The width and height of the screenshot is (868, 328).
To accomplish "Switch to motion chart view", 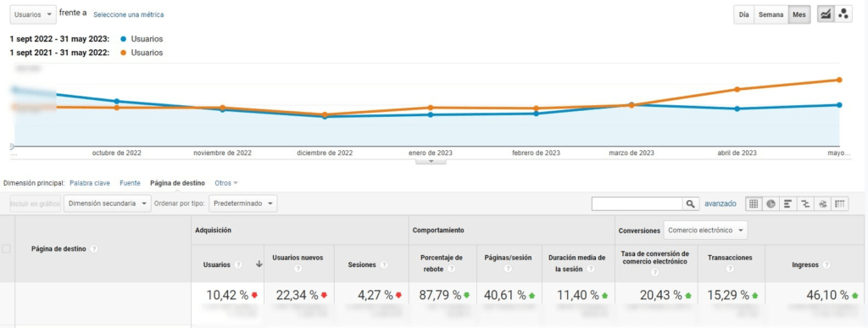I will [843, 15].
